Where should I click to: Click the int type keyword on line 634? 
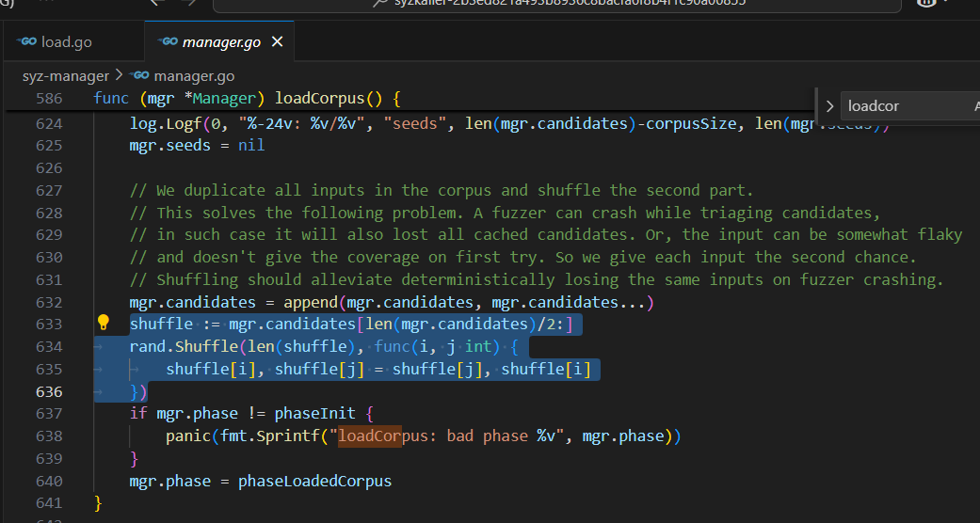[x=479, y=347]
